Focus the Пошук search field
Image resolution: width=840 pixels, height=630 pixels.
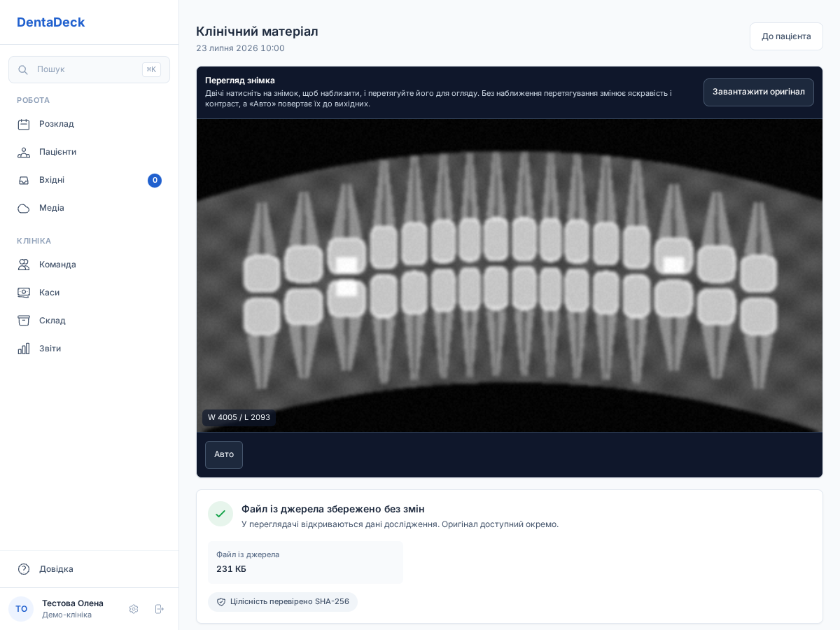[x=90, y=70]
